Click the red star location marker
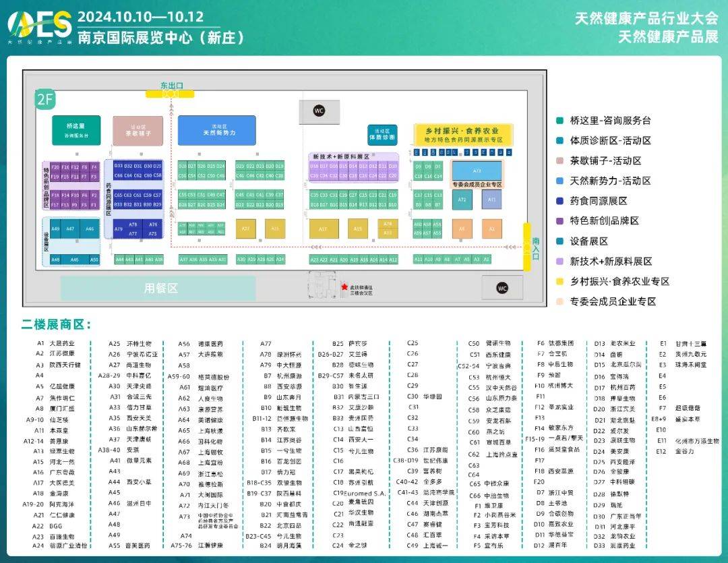The image size is (728, 563). (x=344, y=286)
